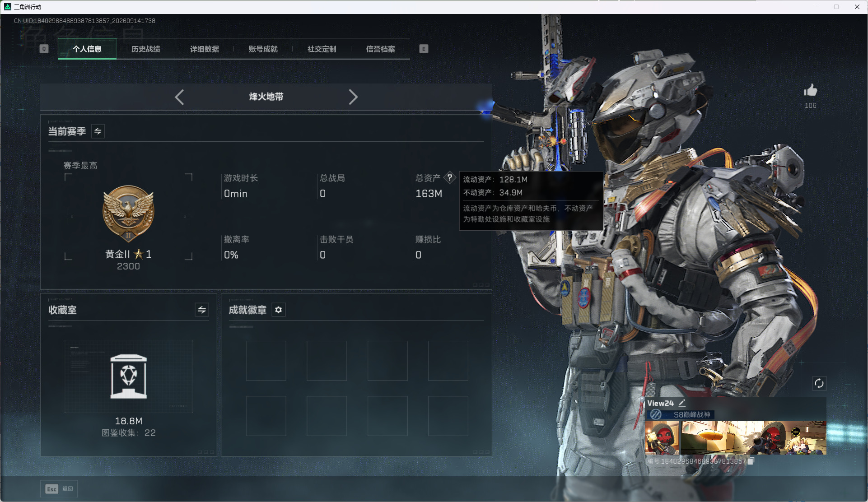The height and width of the screenshot is (502, 868).
Task: View the 信誉档案 tab
Action: [x=381, y=49]
